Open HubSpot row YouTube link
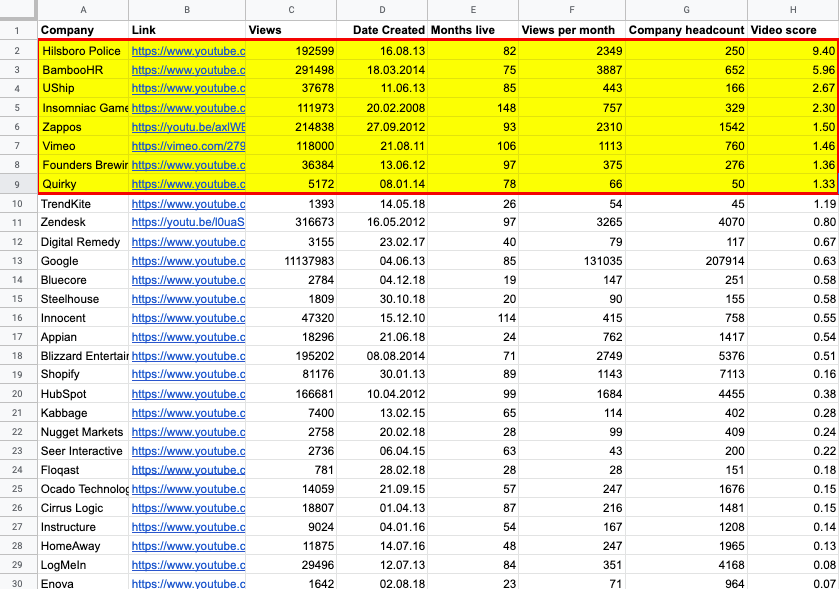The width and height of the screenshot is (839, 589). pos(188,394)
